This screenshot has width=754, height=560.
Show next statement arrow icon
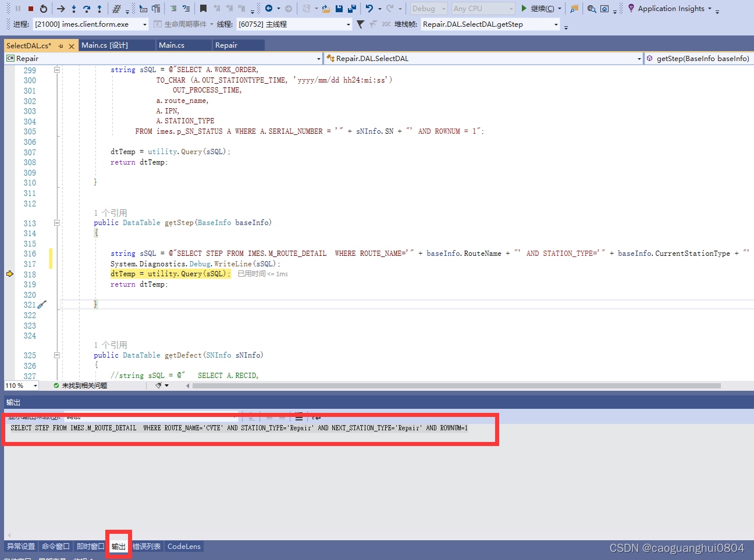pos(61,9)
